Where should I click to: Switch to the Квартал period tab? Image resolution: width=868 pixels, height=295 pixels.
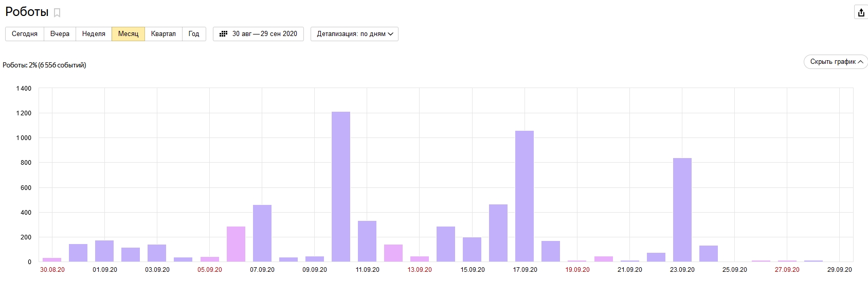point(164,34)
